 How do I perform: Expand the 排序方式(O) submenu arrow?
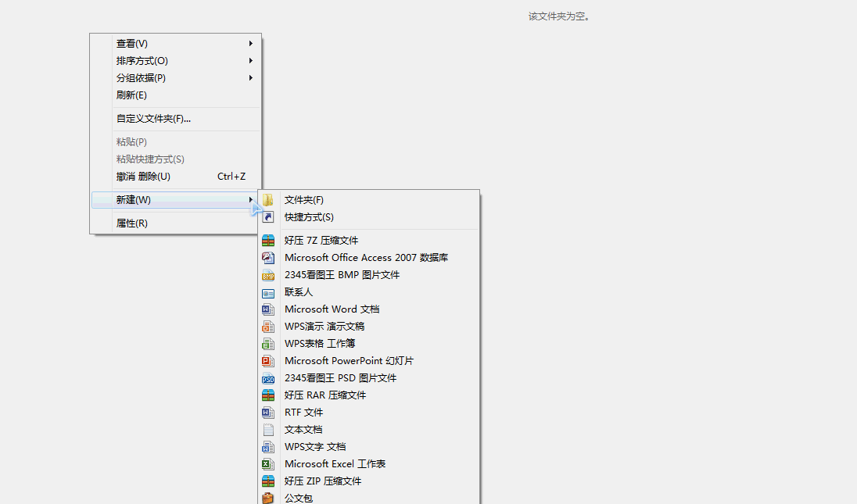[x=250, y=61]
